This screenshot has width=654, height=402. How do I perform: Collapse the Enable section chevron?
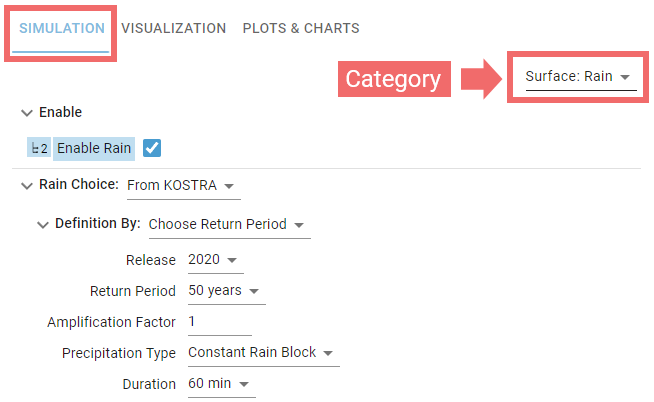coord(26,113)
